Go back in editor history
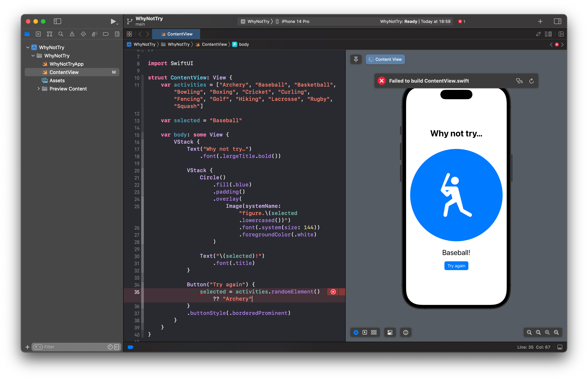588x380 pixels. pos(140,34)
